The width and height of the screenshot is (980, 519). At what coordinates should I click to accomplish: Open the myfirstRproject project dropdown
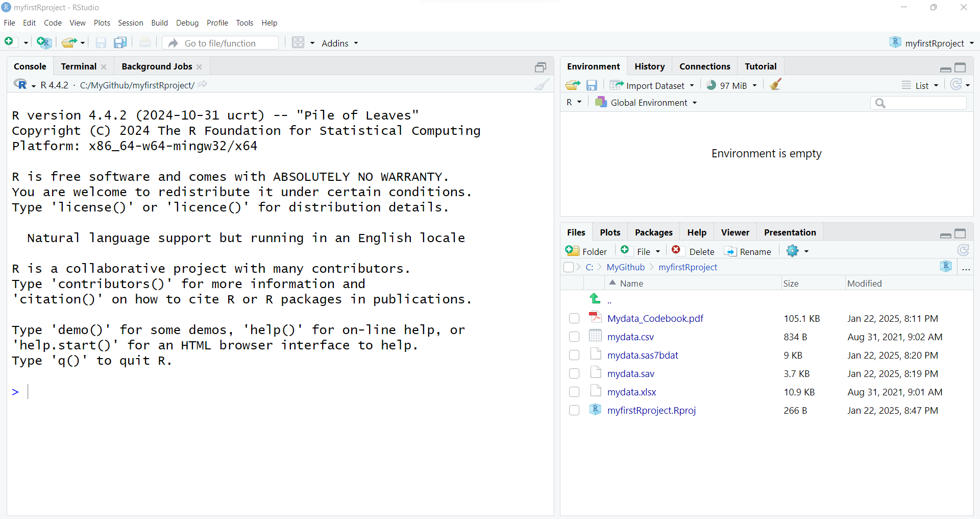tap(932, 43)
